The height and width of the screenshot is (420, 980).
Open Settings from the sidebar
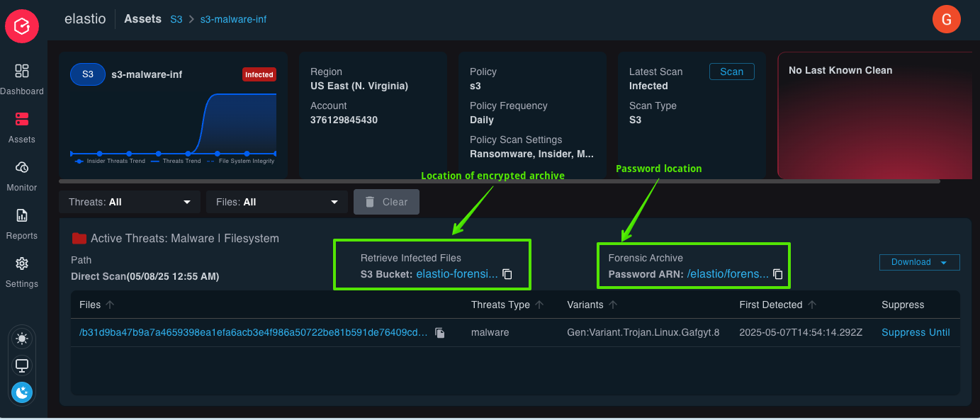click(x=22, y=271)
